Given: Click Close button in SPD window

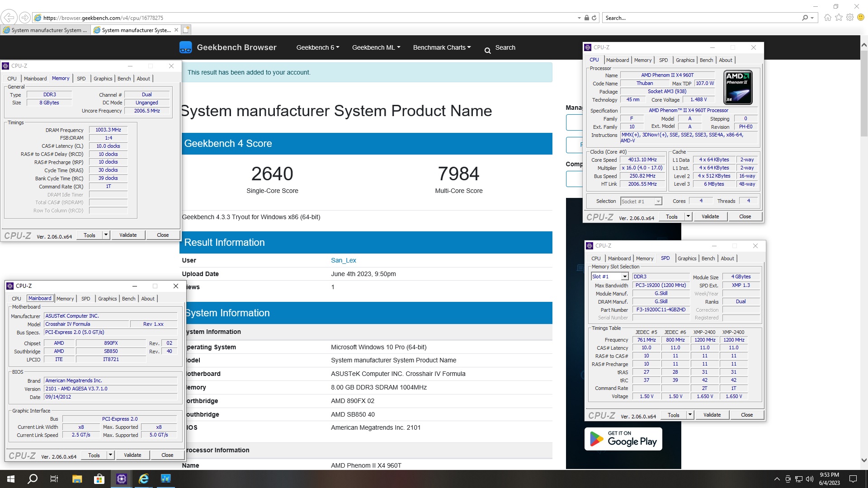Looking at the screenshot, I should [747, 415].
